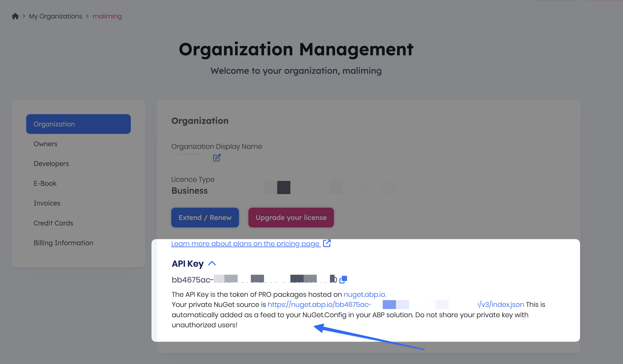Viewport: 623px width, 364px height.
Task: Click the private NuGet source URL
Action: coord(319,305)
